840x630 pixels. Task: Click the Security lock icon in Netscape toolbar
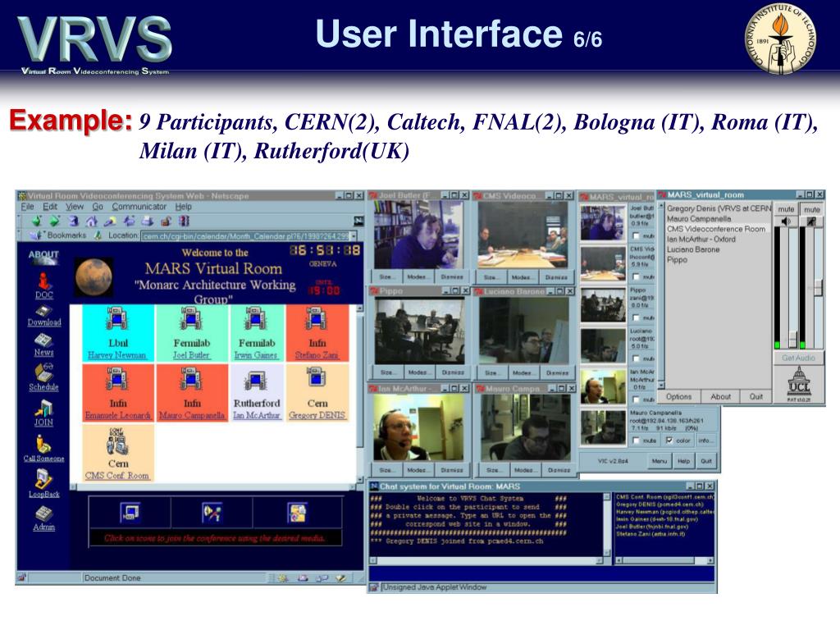tap(166, 221)
